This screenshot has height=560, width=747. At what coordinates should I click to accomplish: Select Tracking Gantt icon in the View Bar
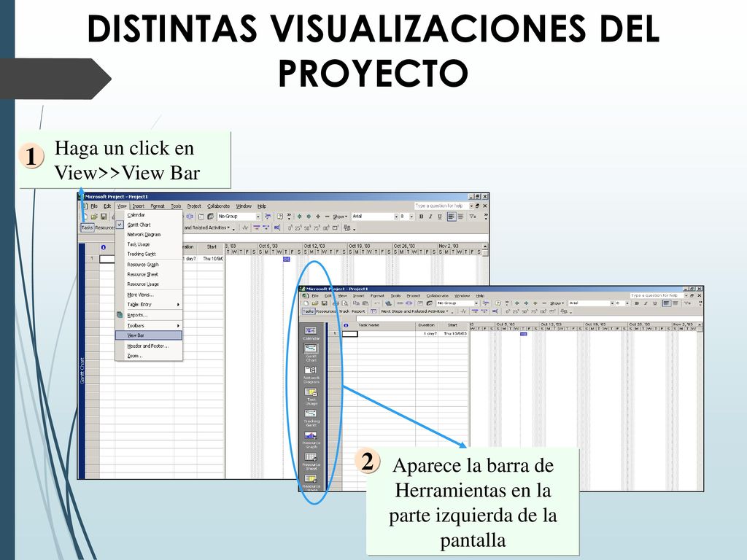point(311,413)
